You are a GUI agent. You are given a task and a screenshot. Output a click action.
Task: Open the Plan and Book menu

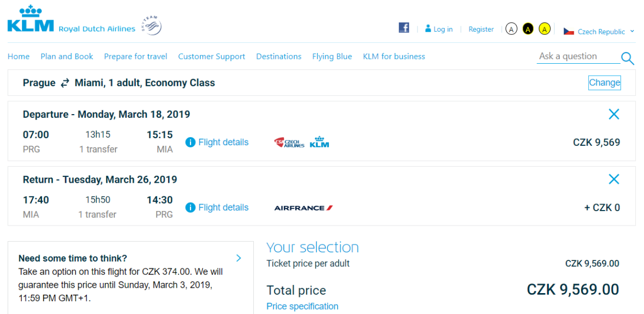point(67,56)
